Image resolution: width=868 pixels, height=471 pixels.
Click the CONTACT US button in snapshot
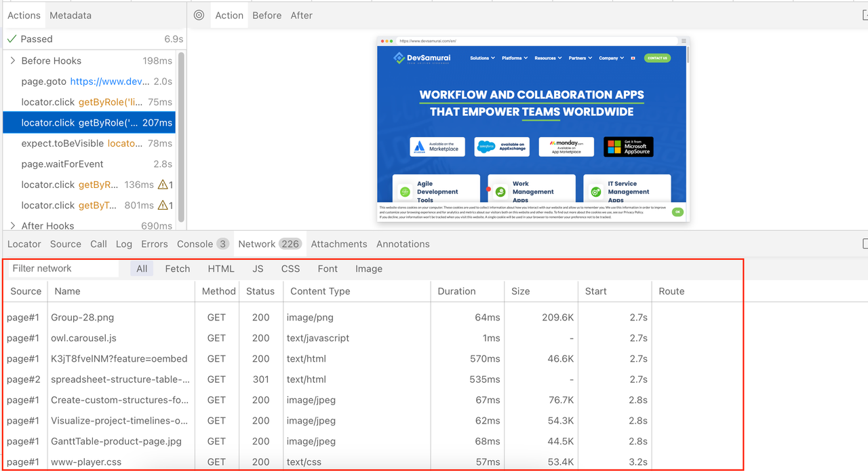657,58
